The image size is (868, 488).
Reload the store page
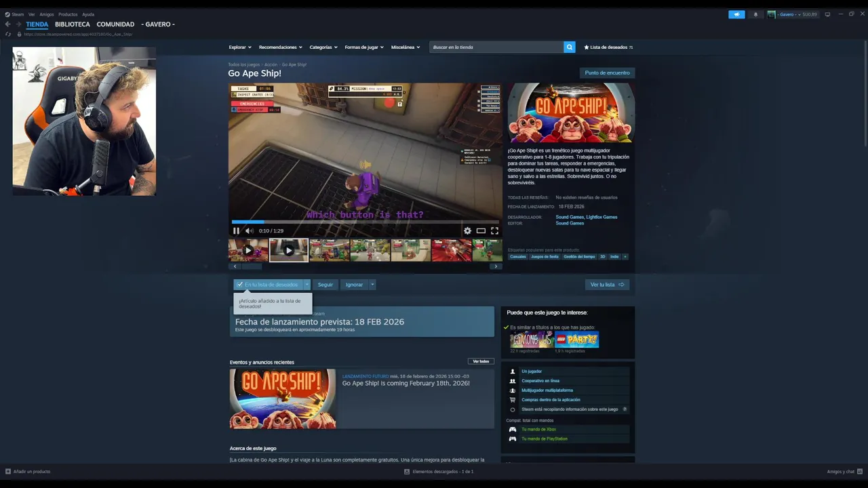tap(8, 34)
